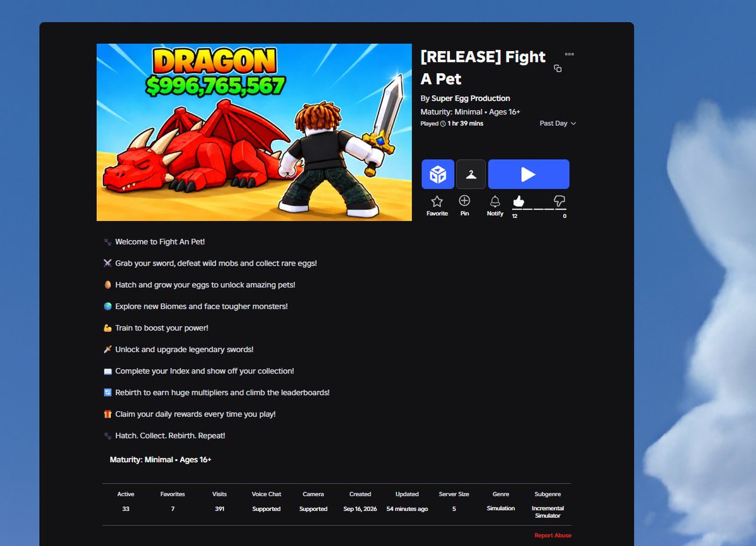Screen dimensions: 756x546
Task: Click Maturity: Minimal Ages 16+ under title
Action: (471, 111)
